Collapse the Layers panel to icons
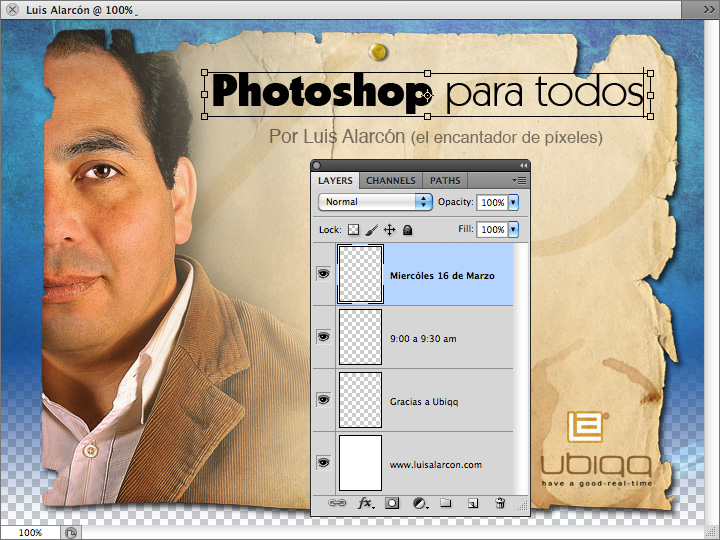 click(523, 165)
